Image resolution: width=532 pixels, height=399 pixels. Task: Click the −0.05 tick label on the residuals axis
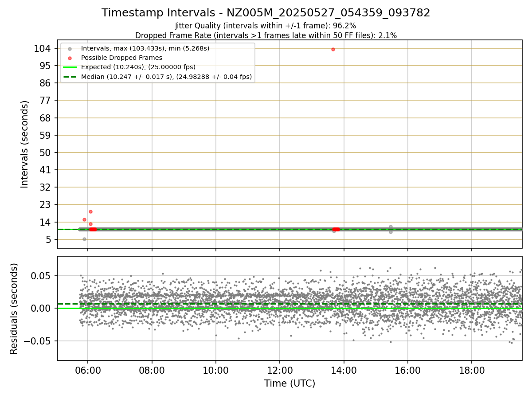pos(37,341)
